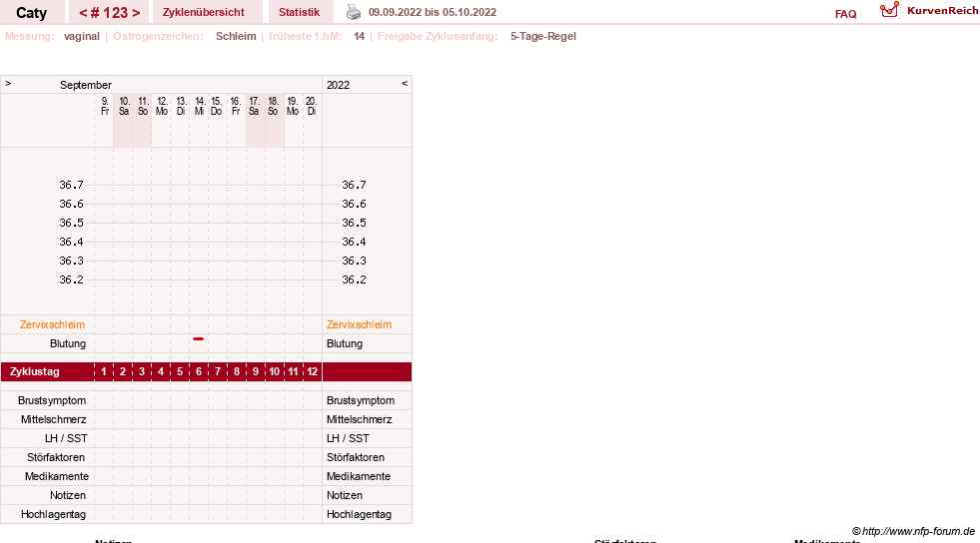This screenshot has height=543, width=980.
Task: Click the orange Zervixschleim label on right
Action: [x=359, y=324]
